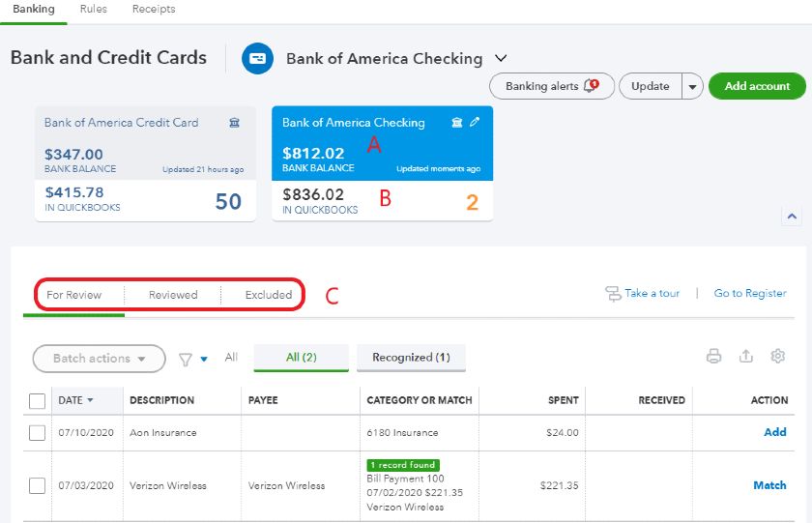
Task: Open the Go to Register link
Action: pyautogui.click(x=750, y=293)
